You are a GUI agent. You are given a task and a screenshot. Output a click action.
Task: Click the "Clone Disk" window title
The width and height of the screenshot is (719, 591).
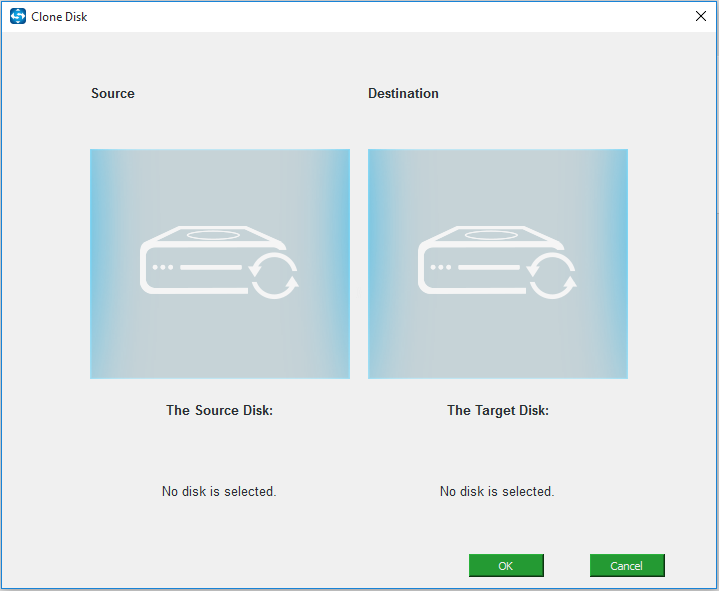(59, 17)
